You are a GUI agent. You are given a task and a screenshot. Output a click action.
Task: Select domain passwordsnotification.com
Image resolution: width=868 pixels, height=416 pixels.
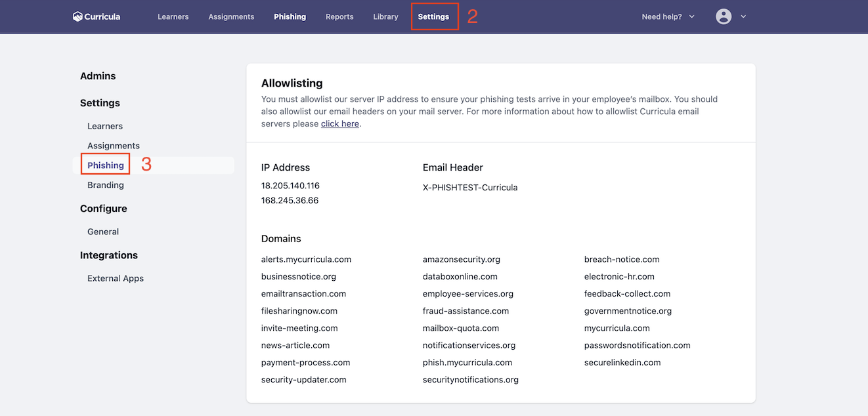pos(638,344)
